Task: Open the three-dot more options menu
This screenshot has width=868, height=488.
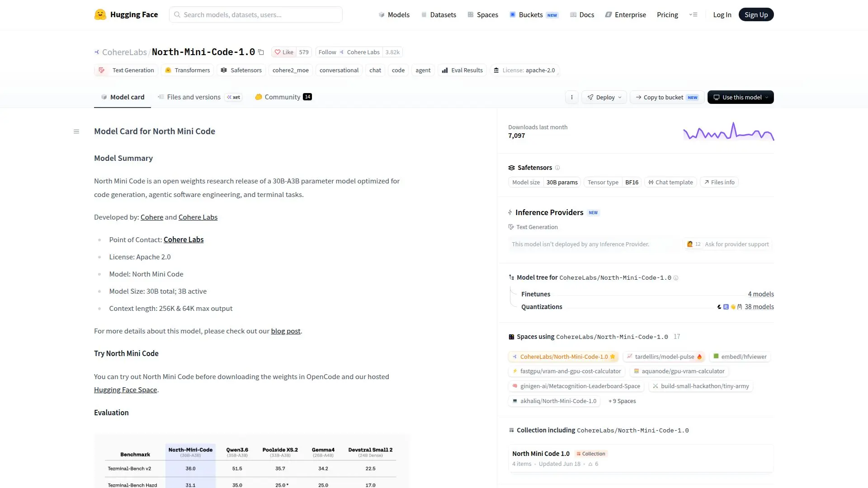Action: coord(572,97)
